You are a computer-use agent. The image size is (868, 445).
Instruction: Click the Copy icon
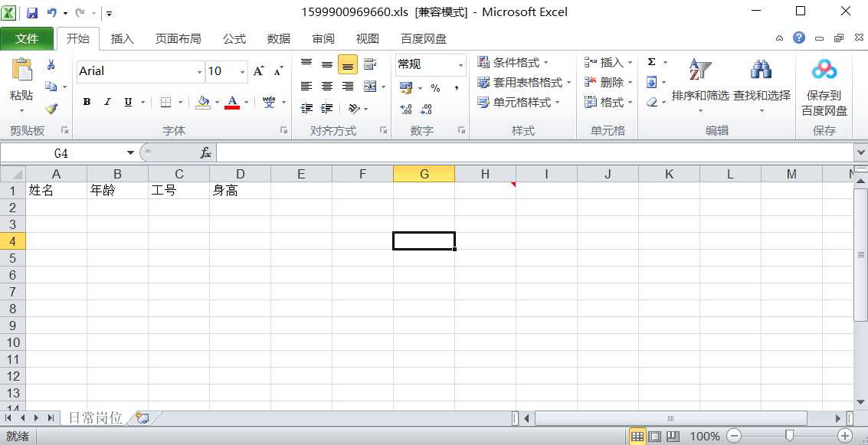[x=51, y=87]
